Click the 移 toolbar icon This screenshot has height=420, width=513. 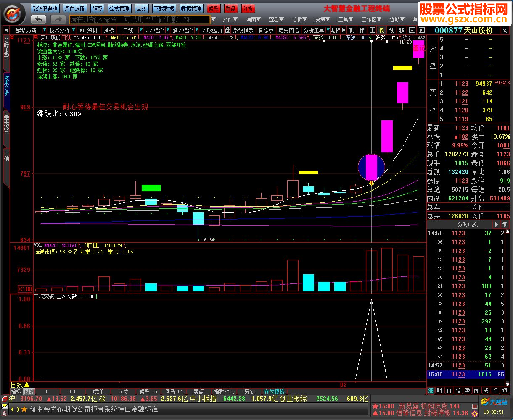(402, 30)
